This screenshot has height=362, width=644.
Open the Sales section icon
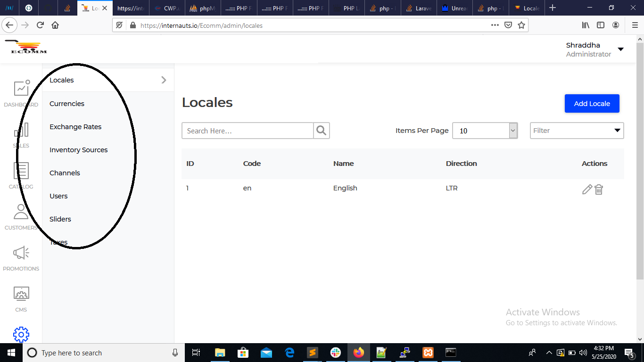[x=21, y=130]
